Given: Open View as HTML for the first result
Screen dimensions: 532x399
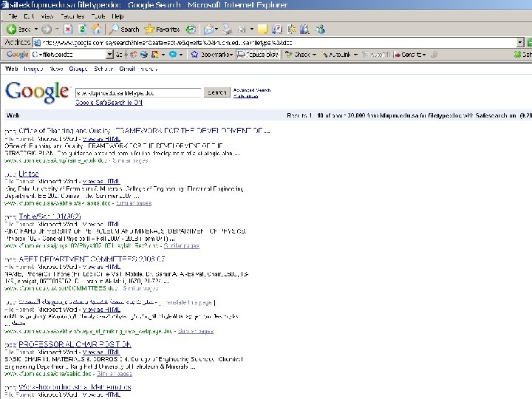Looking at the screenshot, I should (x=101, y=139).
